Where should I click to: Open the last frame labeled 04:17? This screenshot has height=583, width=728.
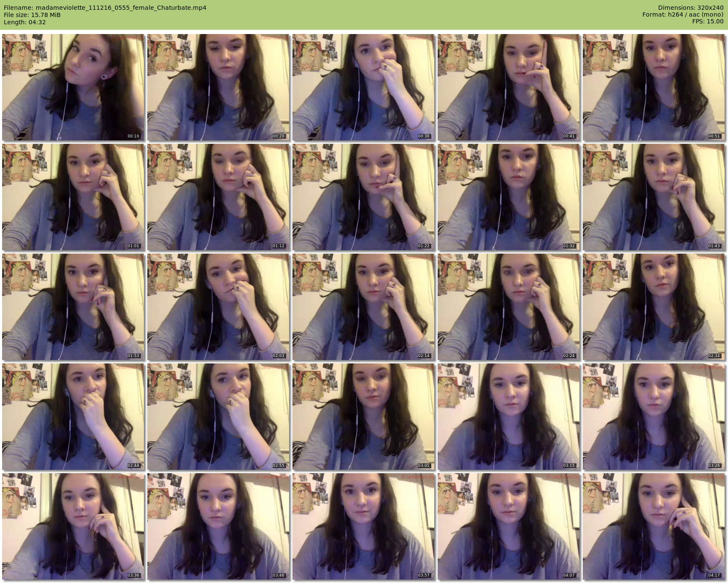654,526
